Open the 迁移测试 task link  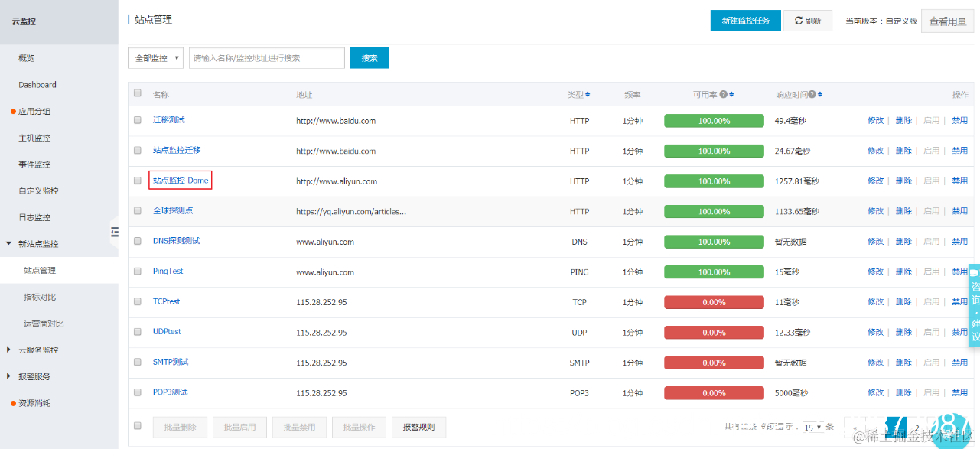tap(169, 120)
